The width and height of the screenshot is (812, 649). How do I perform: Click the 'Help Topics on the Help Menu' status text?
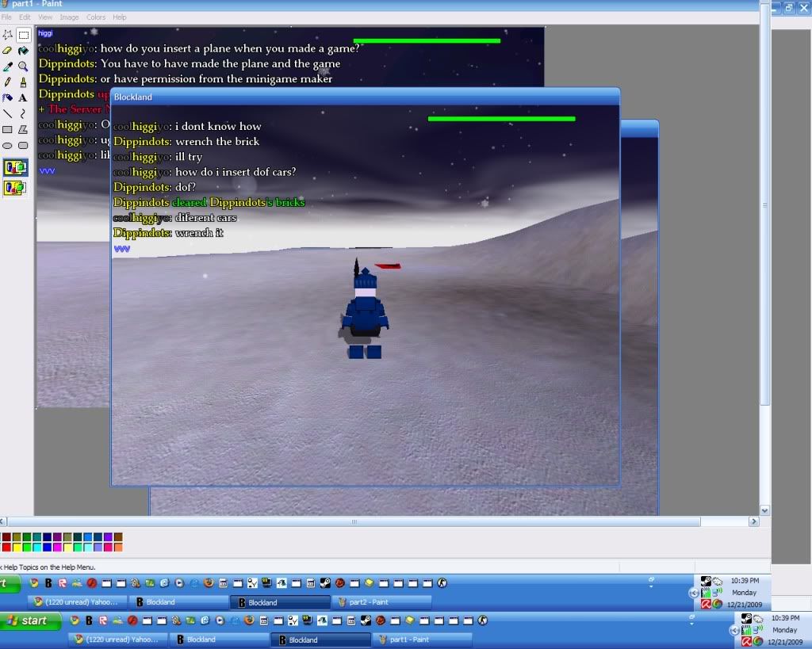tap(50, 567)
